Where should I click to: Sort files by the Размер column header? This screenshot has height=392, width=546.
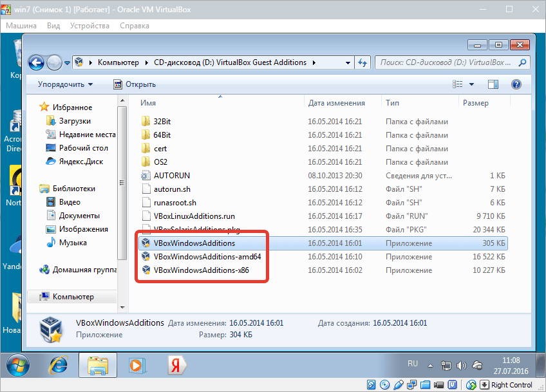[475, 103]
